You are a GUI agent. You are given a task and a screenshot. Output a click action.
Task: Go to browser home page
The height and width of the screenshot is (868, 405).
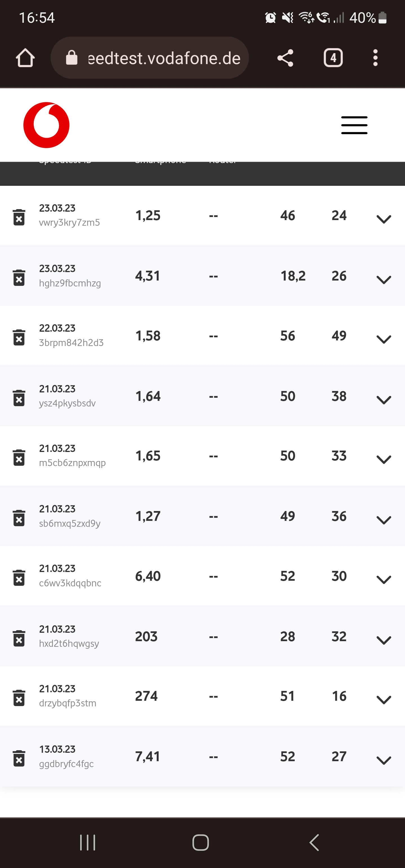tap(25, 58)
